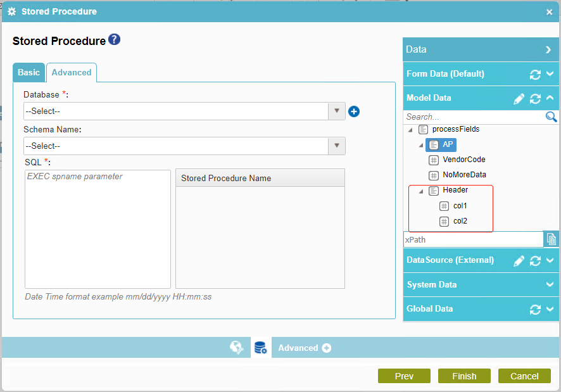
Task: Open the Schema Name dropdown
Action: tap(336, 146)
